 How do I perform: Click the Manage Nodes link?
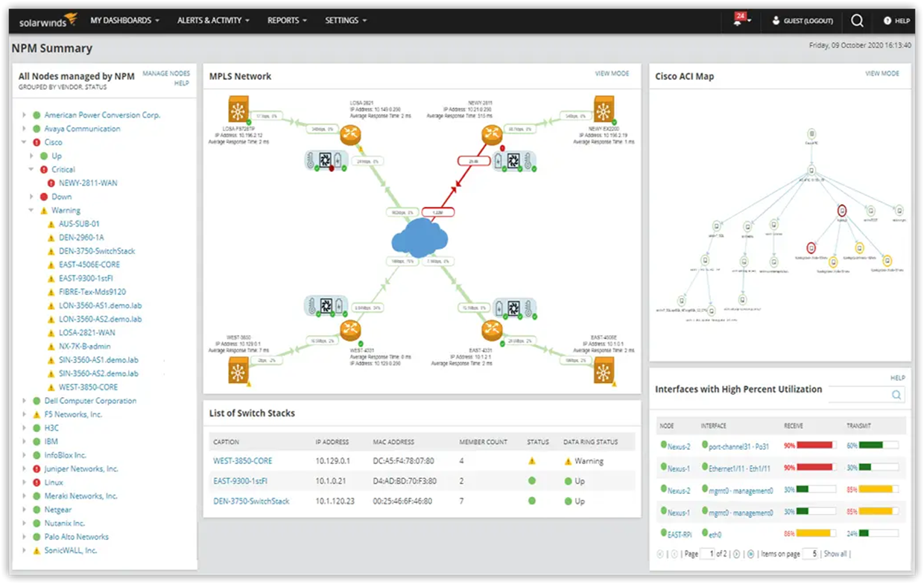point(166,74)
